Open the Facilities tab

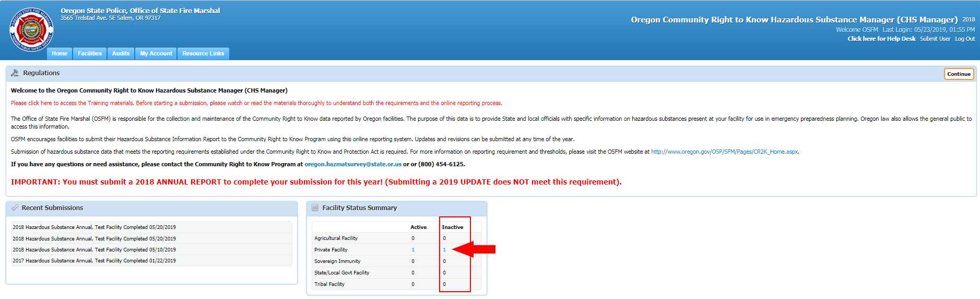tap(90, 53)
